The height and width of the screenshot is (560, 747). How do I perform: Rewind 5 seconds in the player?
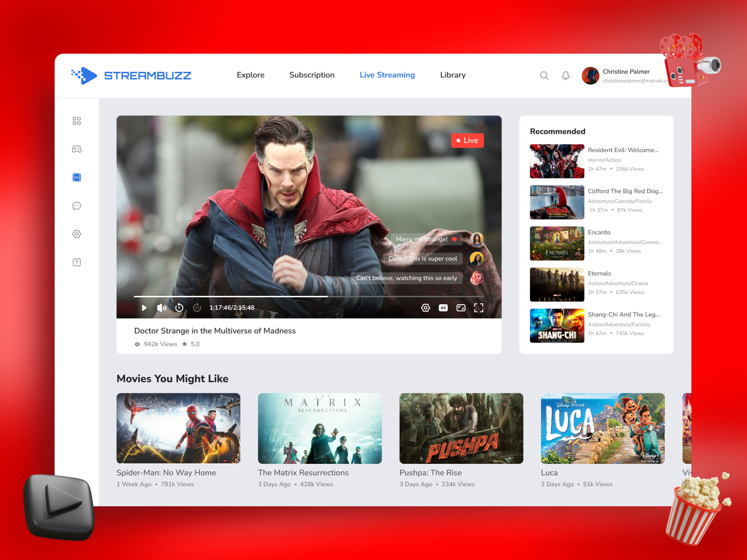coord(179,308)
